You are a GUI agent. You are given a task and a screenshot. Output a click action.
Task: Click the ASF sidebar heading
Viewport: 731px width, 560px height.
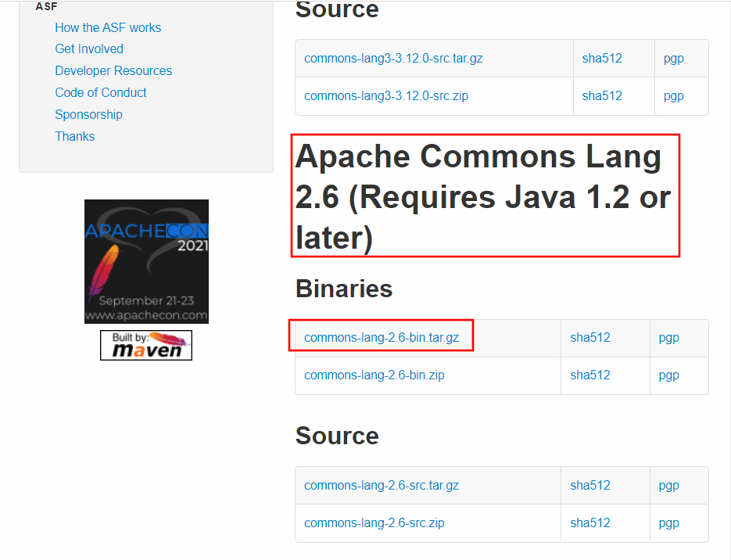point(46,6)
